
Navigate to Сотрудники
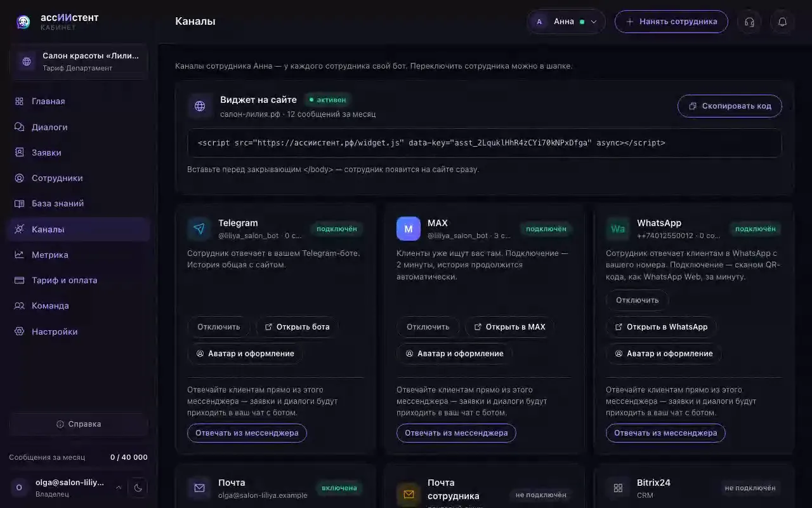coord(79,178)
